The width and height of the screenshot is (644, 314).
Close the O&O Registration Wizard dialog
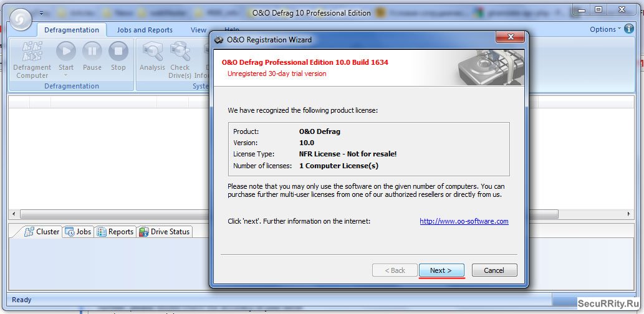[x=510, y=37]
